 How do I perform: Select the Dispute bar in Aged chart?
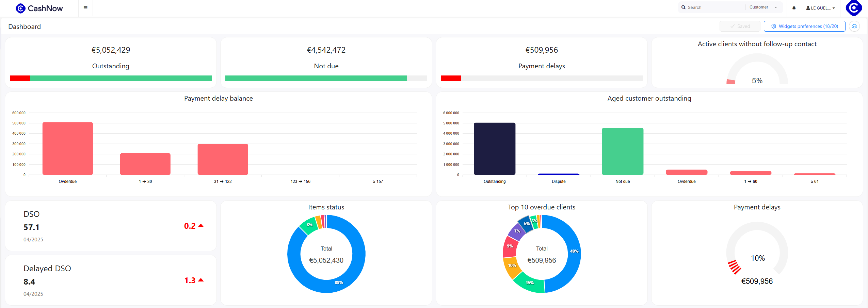(x=559, y=174)
